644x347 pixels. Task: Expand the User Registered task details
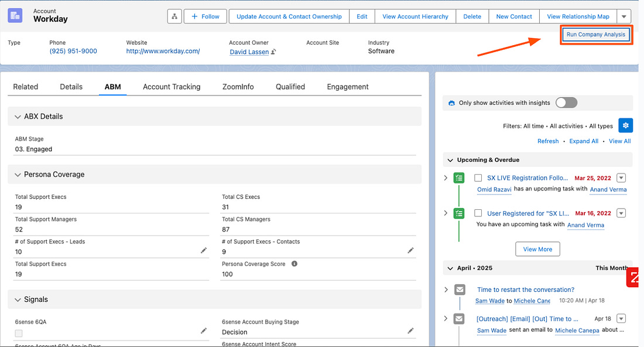[446, 213]
